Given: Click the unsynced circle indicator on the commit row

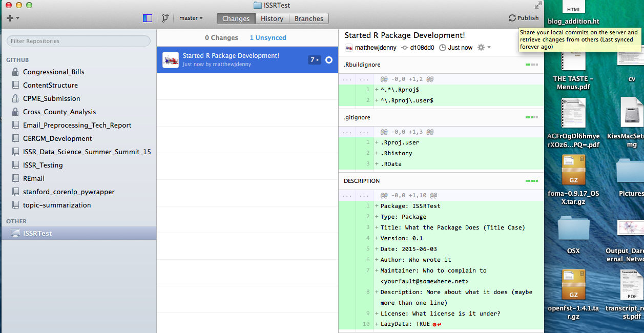Looking at the screenshot, I should [x=329, y=60].
